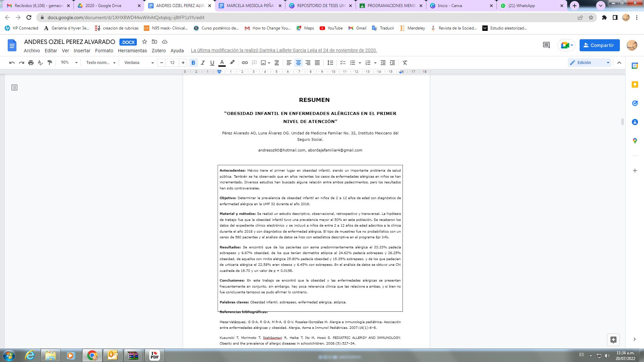Align text to the right
Viewport: 644px width, 362px height.
[308, 63]
